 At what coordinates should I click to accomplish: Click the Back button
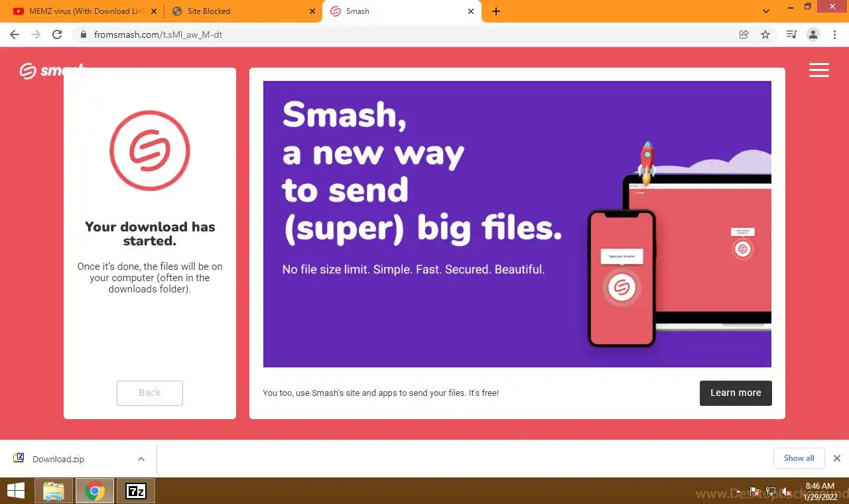pyautogui.click(x=150, y=393)
